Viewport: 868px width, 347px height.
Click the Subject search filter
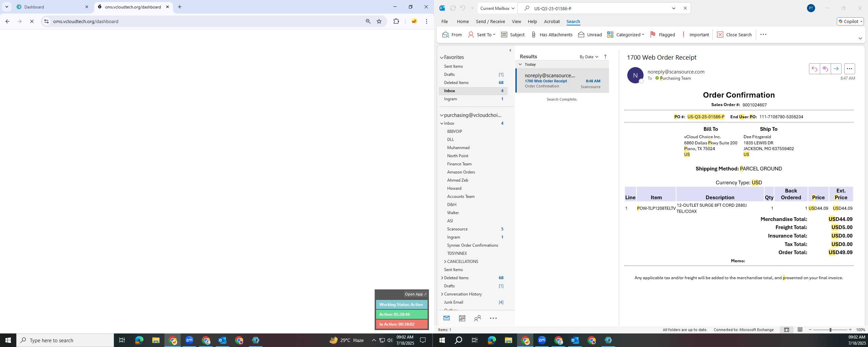pyautogui.click(x=513, y=35)
